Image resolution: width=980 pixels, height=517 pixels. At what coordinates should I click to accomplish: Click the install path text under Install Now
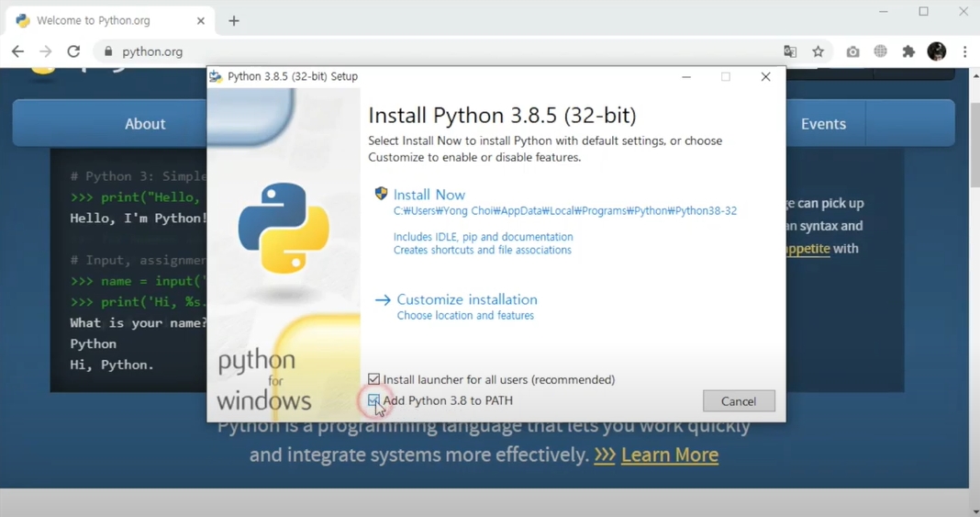[565, 210]
